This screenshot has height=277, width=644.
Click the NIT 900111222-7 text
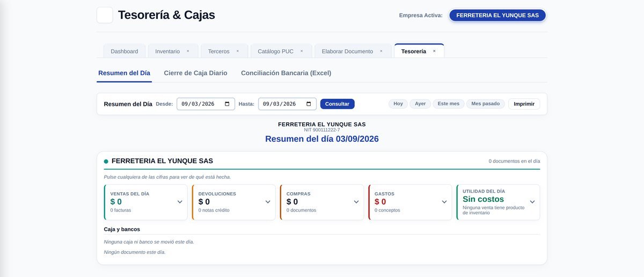point(322,130)
